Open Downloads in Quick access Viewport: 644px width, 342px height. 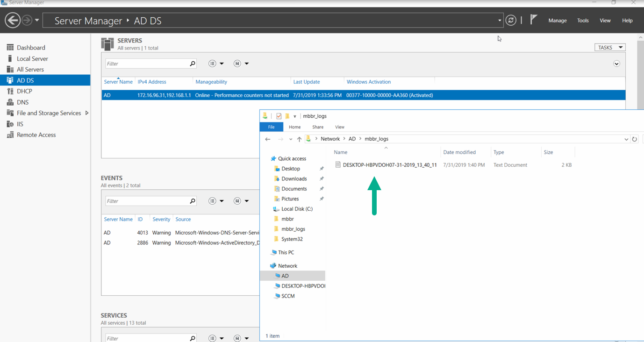click(x=294, y=178)
